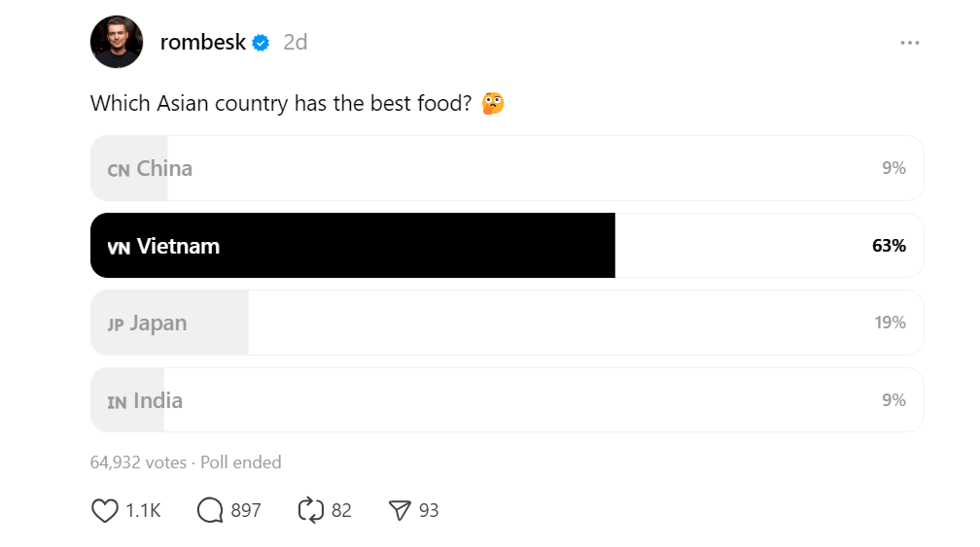Select the China poll option
Screen dimensions: 980x547
point(507,168)
